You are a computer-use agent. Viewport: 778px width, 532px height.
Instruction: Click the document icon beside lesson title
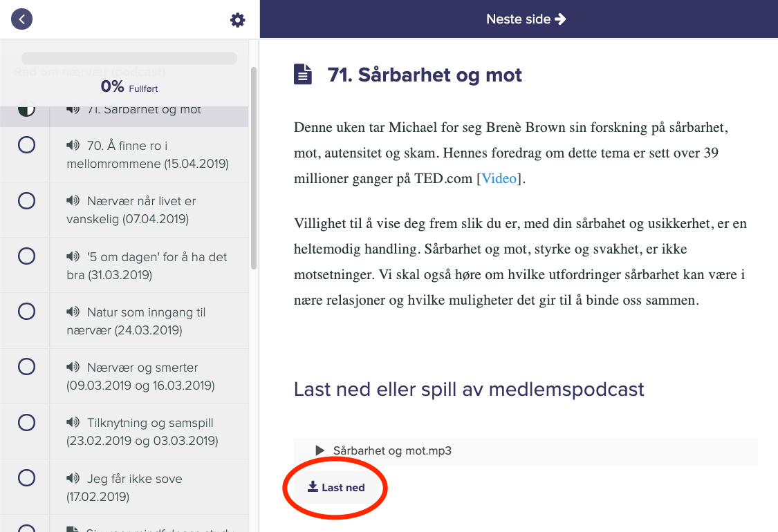coord(303,75)
